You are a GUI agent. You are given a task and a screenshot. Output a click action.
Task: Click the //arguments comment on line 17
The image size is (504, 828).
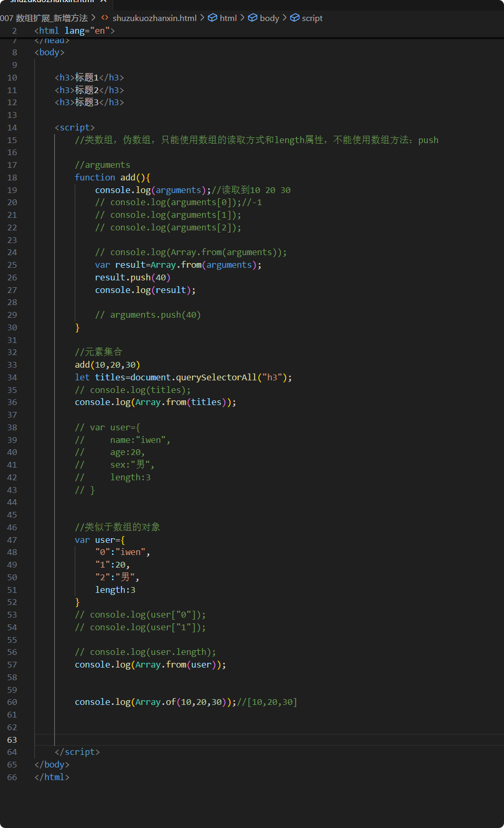tap(103, 165)
